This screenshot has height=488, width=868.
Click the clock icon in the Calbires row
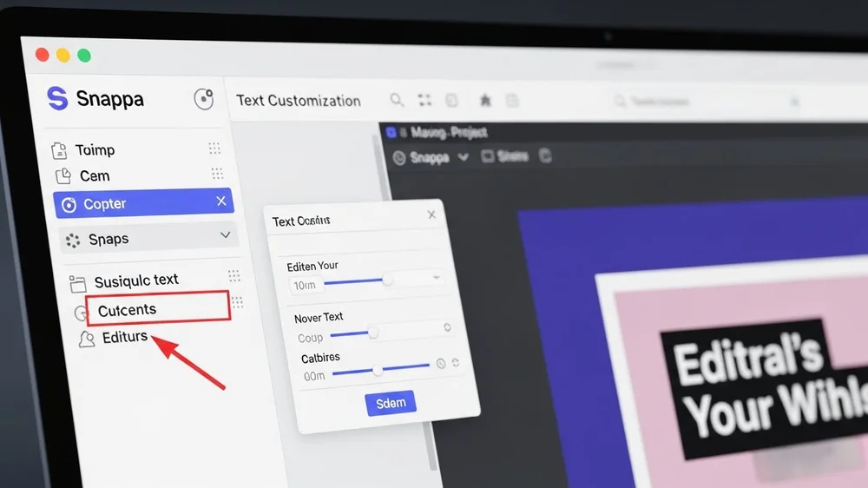441,363
